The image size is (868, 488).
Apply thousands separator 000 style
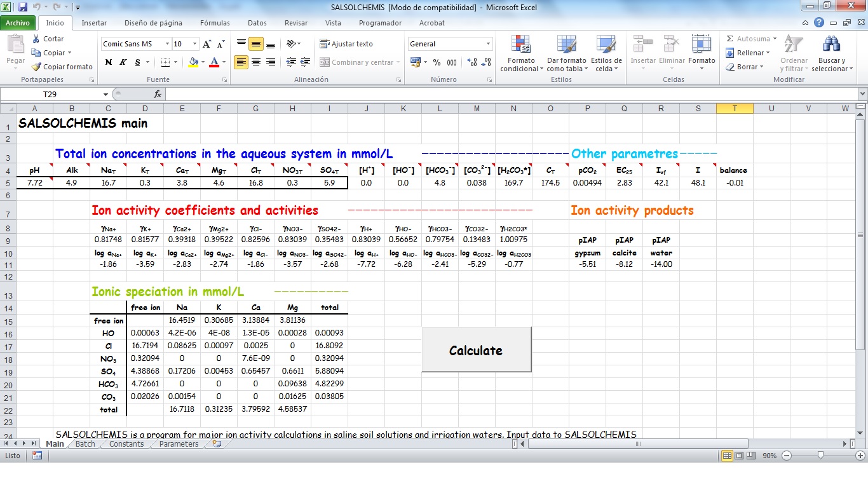452,62
